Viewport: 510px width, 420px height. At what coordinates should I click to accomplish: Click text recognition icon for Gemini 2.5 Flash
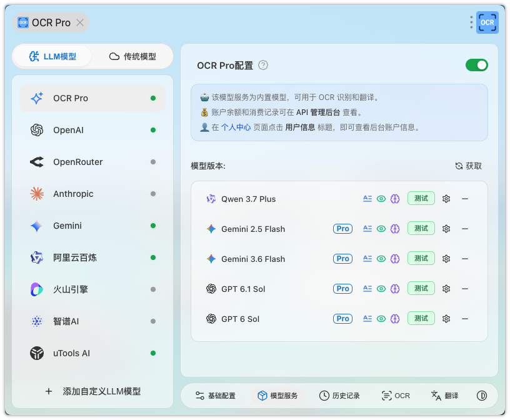tap(367, 229)
